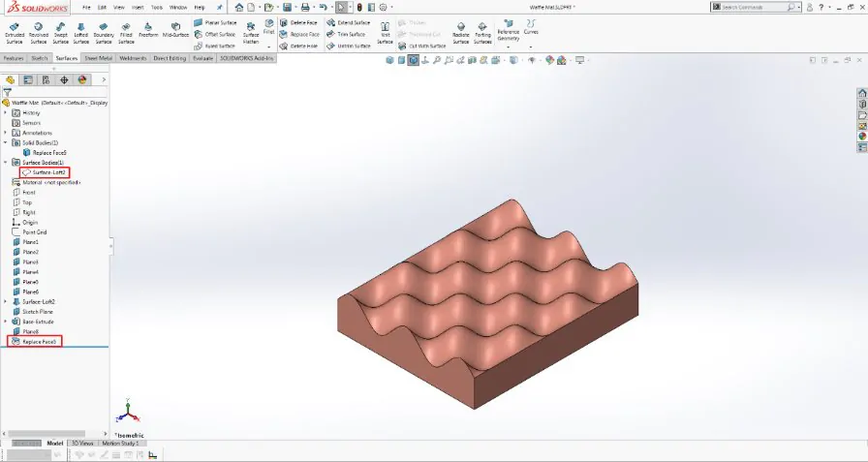Click the Home icon in the top toolbar
This screenshot has width=868, height=462.
(238, 7)
